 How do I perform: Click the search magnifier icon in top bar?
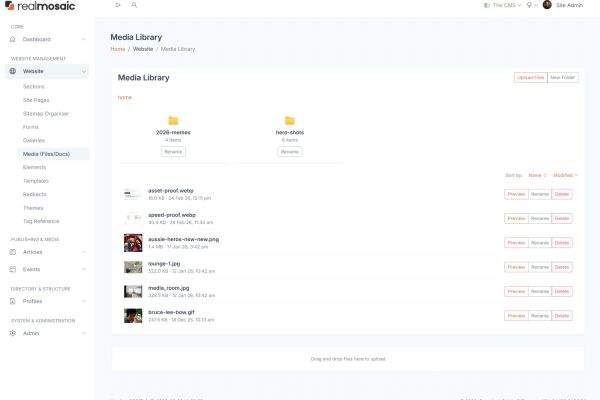[x=134, y=5]
